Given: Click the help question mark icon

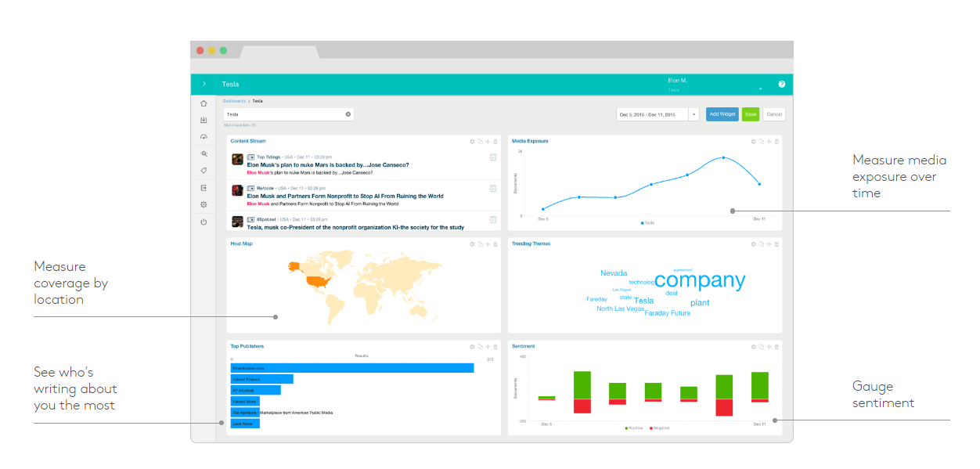Looking at the screenshot, I should click(x=781, y=85).
